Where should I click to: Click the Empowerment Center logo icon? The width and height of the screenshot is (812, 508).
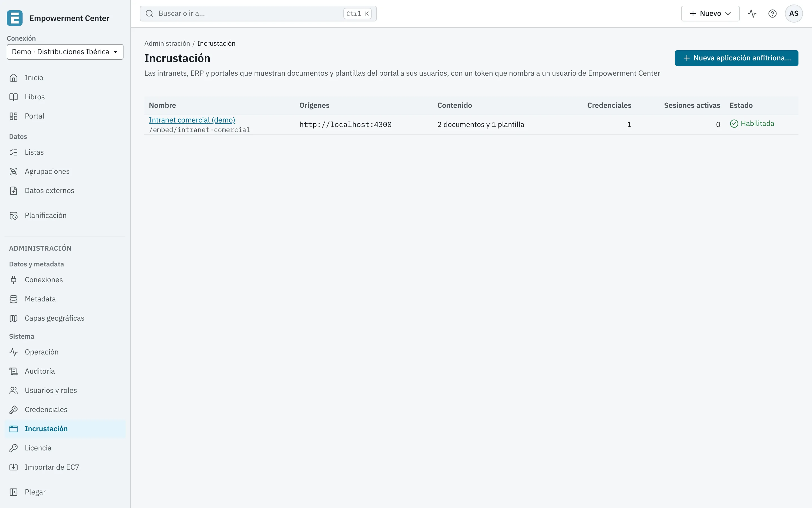click(14, 18)
